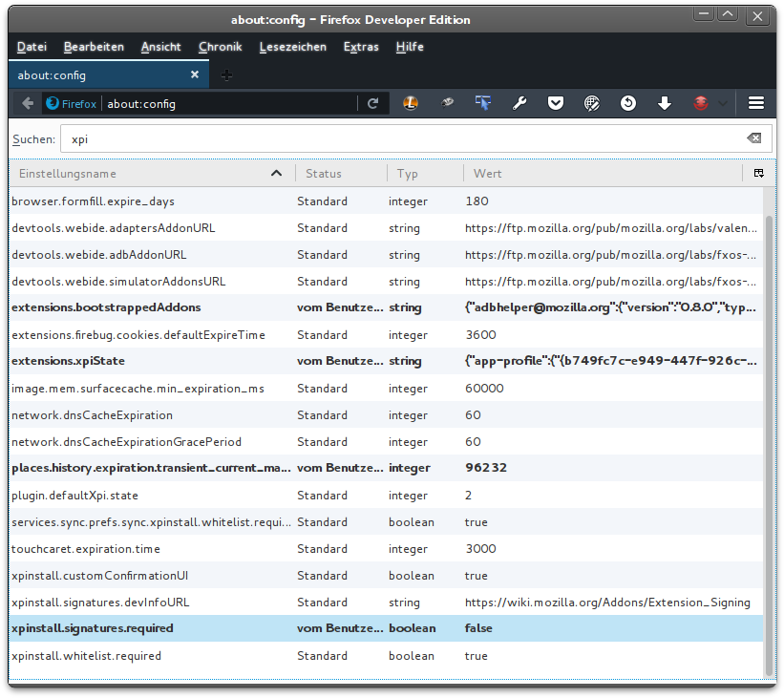Open the Downloads arrow panel
The width and height of the screenshot is (784, 698).
665,103
